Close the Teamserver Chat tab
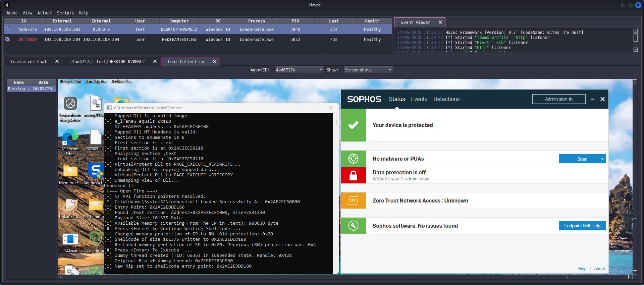 pos(57,62)
